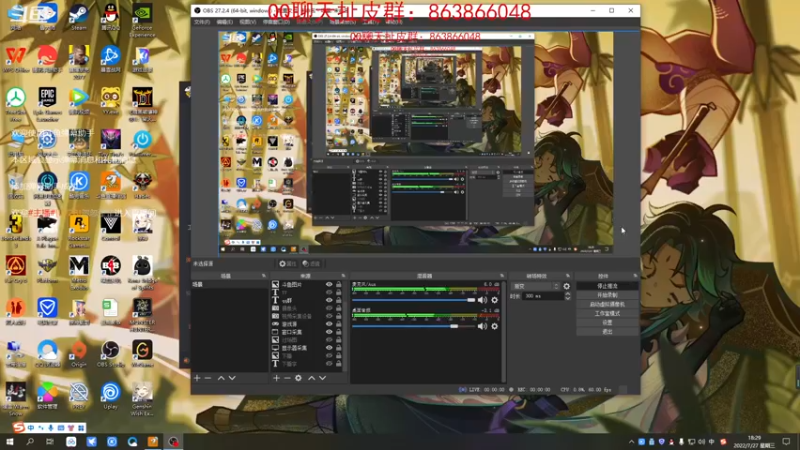Viewport: 800px width, 450px height.
Task: Move scene up in scenes list
Action: (221, 378)
